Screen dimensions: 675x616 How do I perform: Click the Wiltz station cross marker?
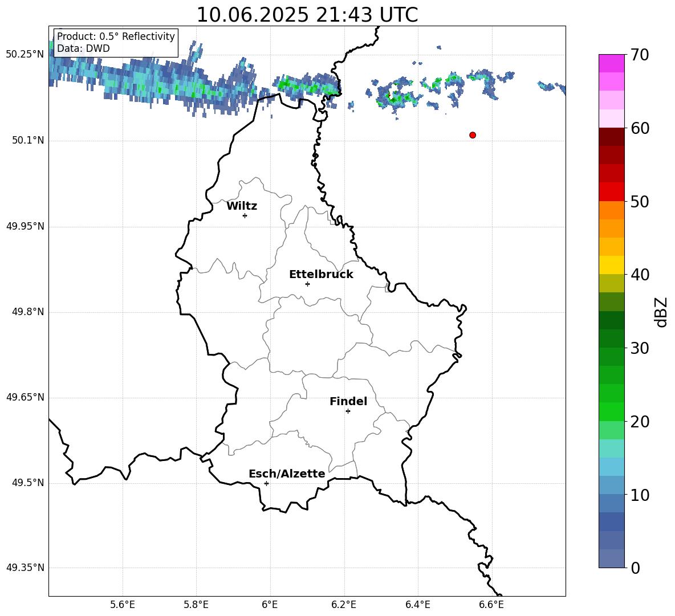click(x=245, y=215)
